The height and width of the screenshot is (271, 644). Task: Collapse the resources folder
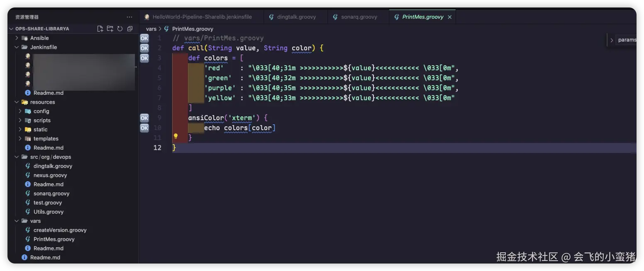tap(17, 102)
